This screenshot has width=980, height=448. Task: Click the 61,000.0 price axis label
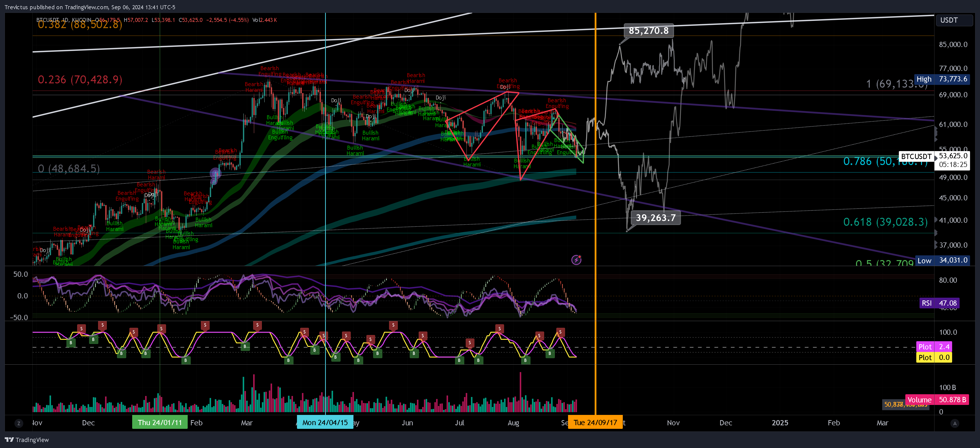click(x=953, y=124)
